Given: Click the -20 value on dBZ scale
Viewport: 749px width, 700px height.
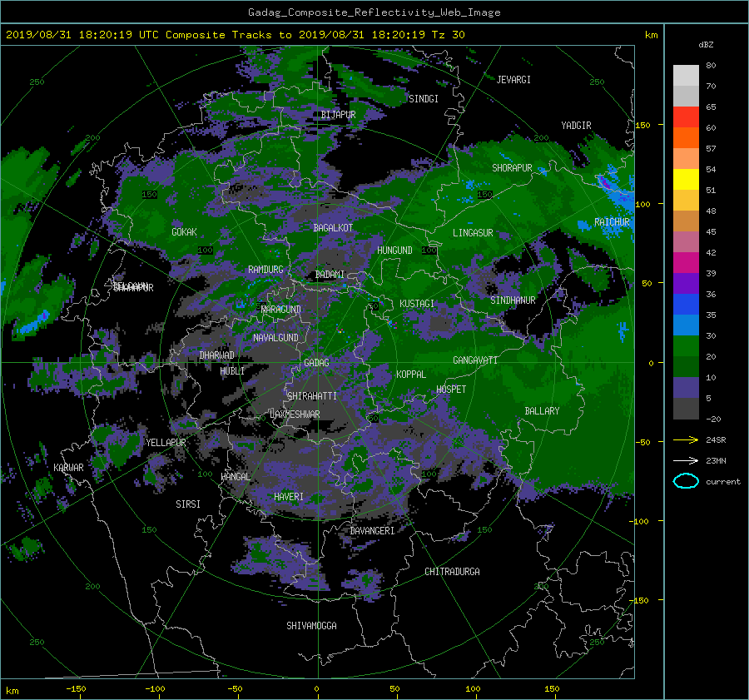Looking at the screenshot, I should (x=713, y=419).
